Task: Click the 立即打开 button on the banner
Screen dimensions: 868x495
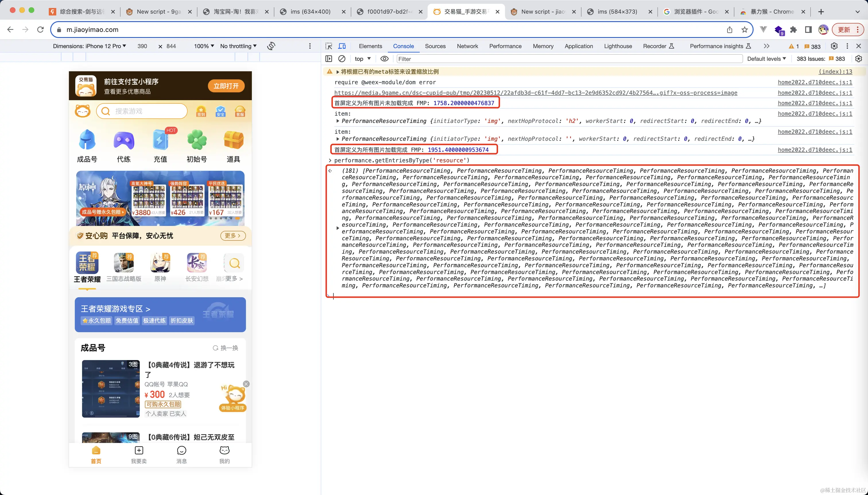Action: 226,86
